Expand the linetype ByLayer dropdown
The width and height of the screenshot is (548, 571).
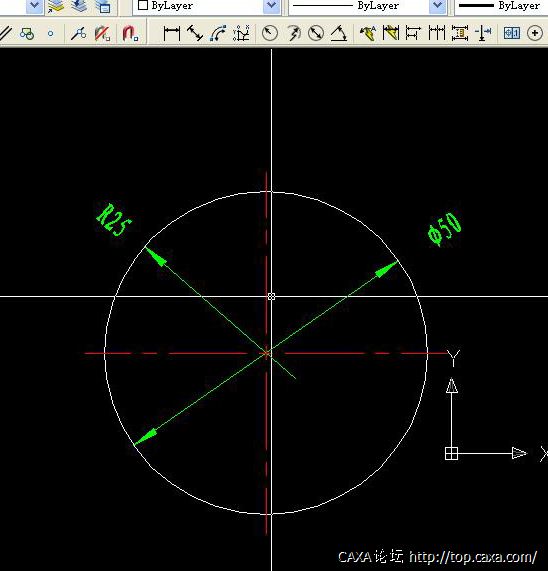pos(437,6)
